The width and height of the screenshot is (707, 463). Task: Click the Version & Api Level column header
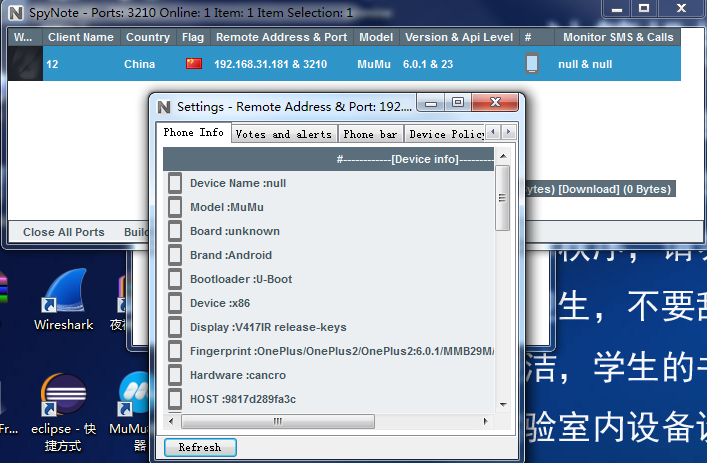[x=459, y=37]
